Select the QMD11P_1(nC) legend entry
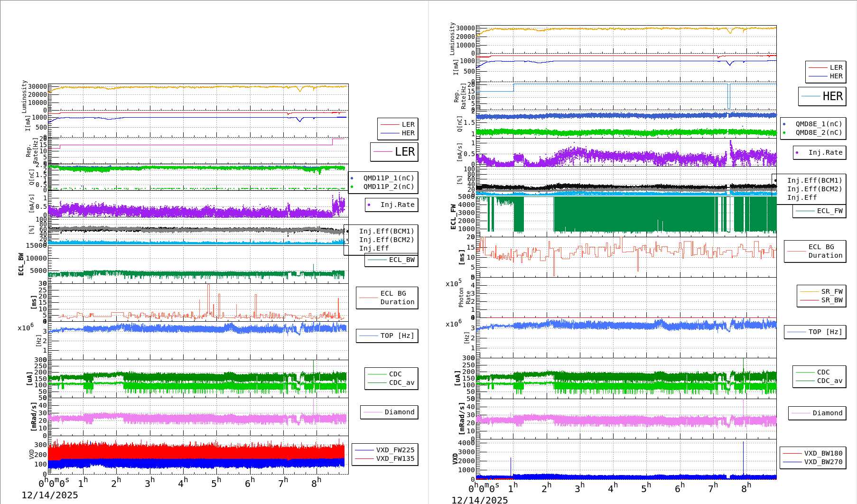Screen dimensions: 857x504 coord(388,178)
